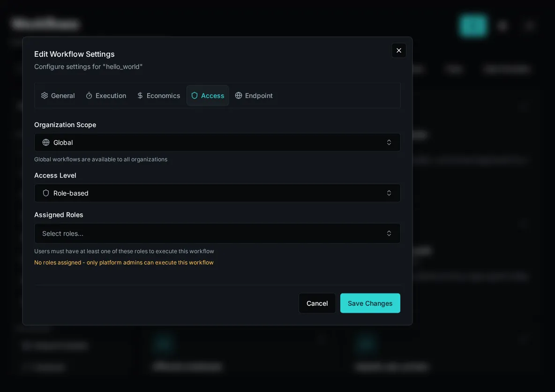Cancel the workflow settings changes
The height and width of the screenshot is (392, 555).
pyautogui.click(x=317, y=303)
